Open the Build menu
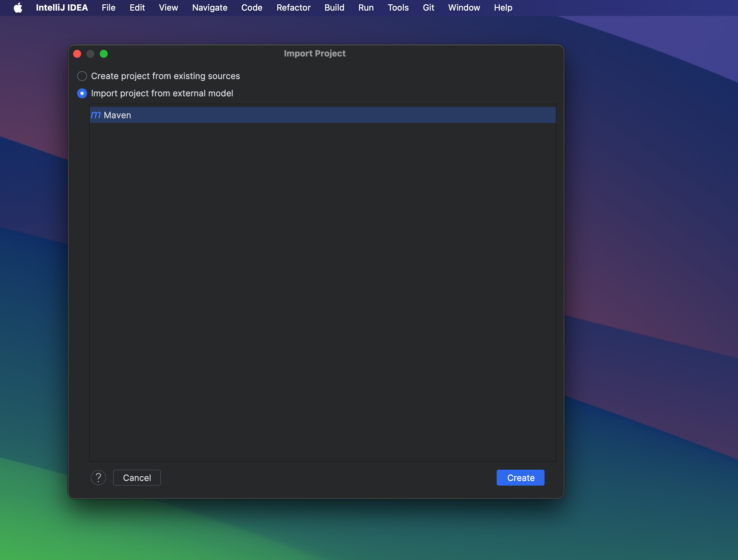Viewport: 738px width, 560px height. point(334,8)
